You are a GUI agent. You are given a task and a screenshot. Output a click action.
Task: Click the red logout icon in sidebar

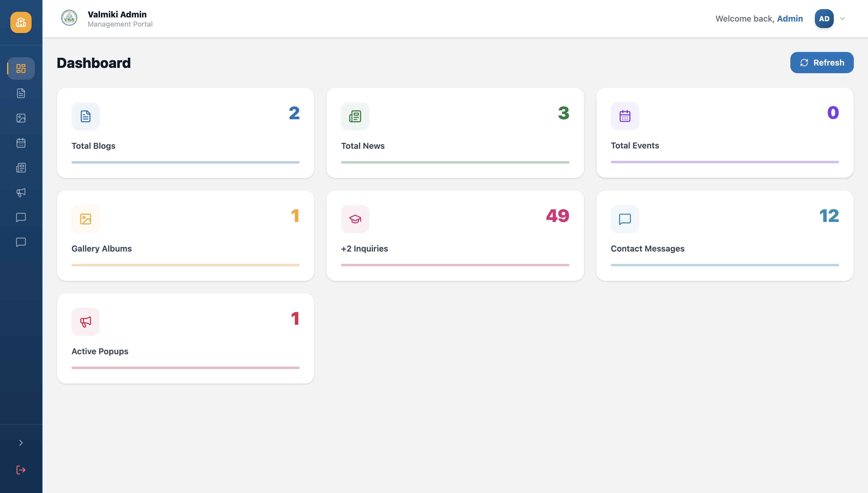pyautogui.click(x=21, y=470)
